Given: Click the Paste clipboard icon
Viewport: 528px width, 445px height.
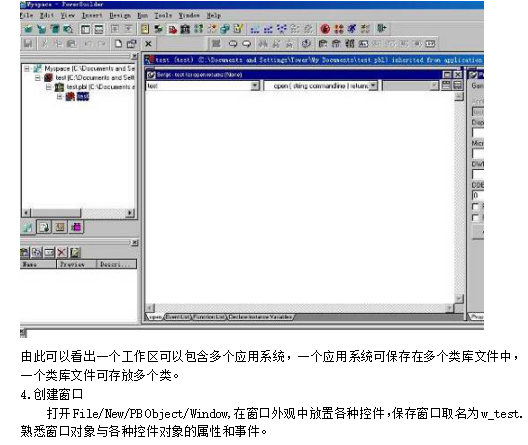Looking at the screenshot, I should pos(71,44).
